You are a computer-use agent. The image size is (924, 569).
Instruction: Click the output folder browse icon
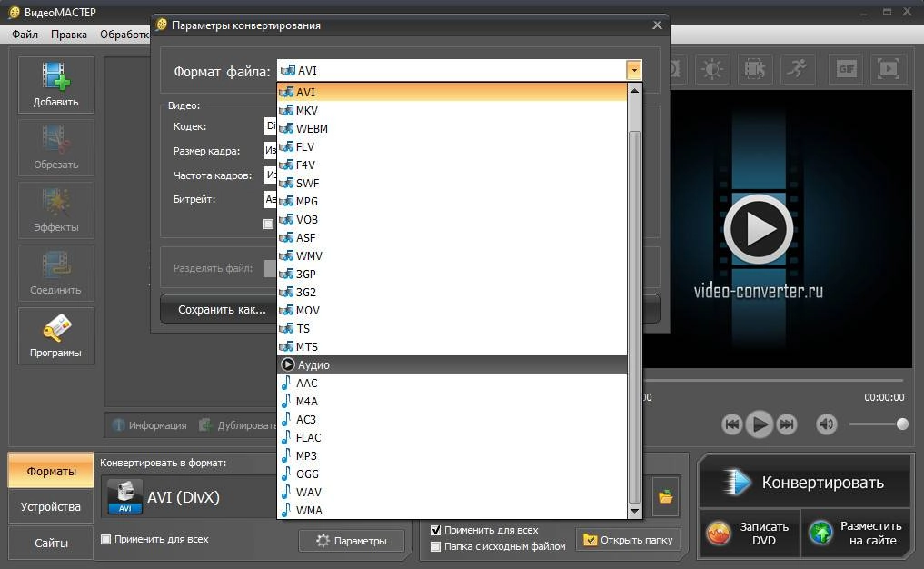(666, 496)
